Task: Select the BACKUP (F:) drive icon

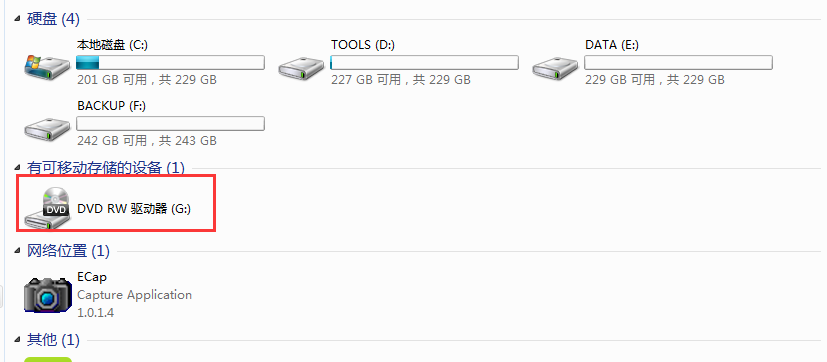Action: coord(47,129)
